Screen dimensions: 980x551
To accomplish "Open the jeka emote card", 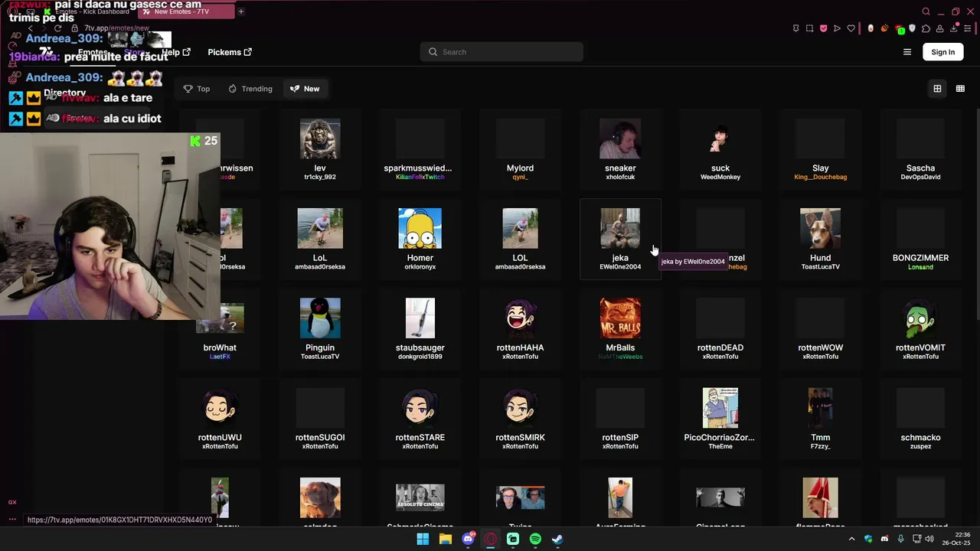I will pyautogui.click(x=620, y=239).
